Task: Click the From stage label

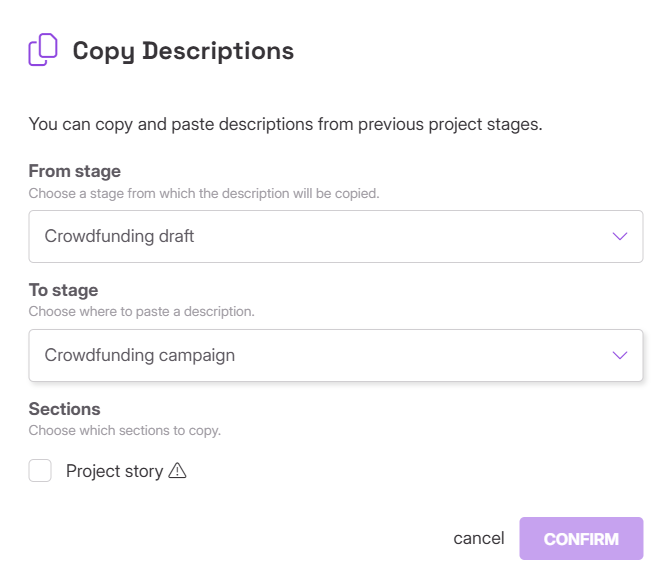Action: point(75,171)
